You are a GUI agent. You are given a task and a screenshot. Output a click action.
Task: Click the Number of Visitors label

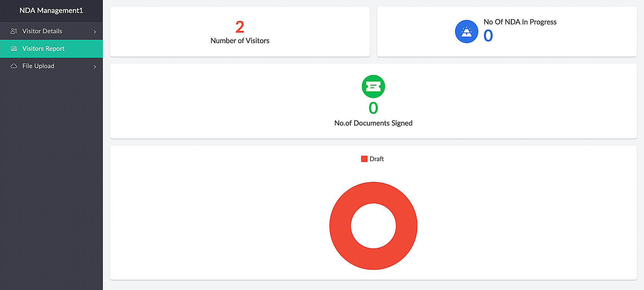coord(240,41)
